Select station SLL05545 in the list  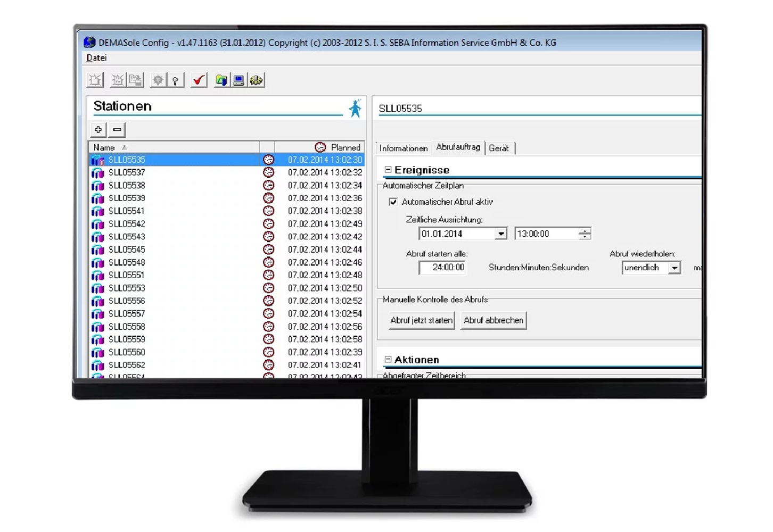[x=127, y=250]
